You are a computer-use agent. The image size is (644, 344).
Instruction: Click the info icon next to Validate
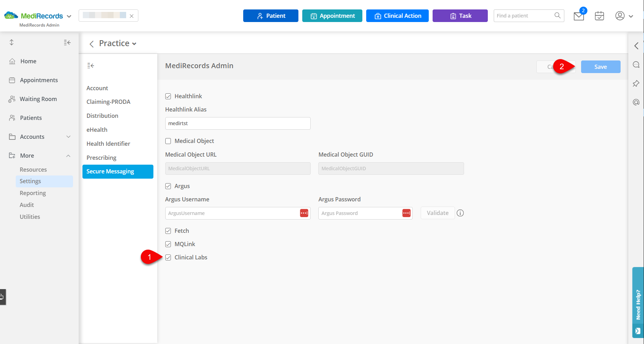point(460,213)
